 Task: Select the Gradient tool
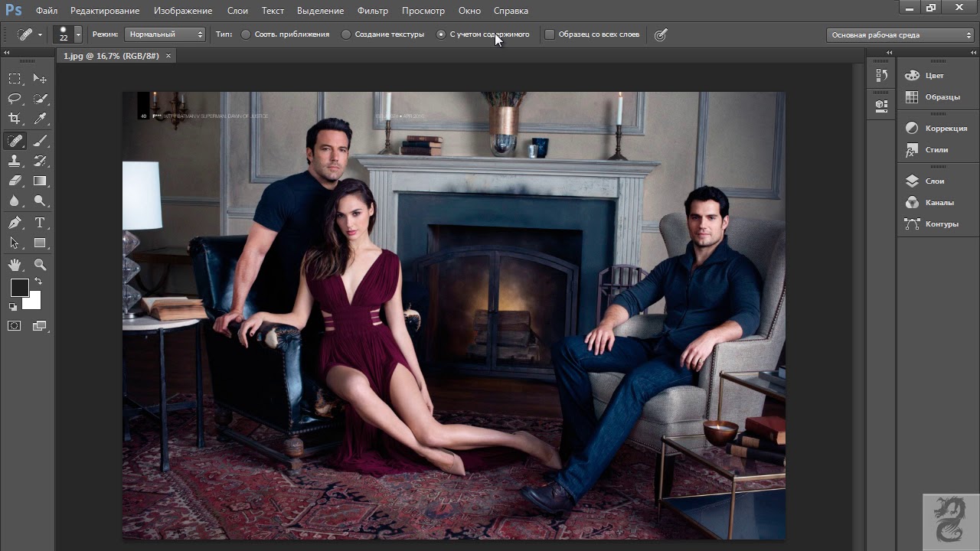click(40, 181)
